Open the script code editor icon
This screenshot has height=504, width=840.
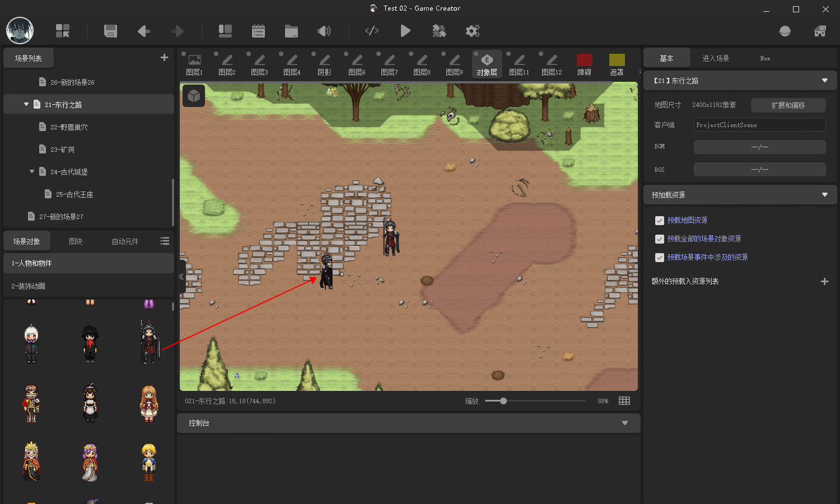[x=372, y=31]
